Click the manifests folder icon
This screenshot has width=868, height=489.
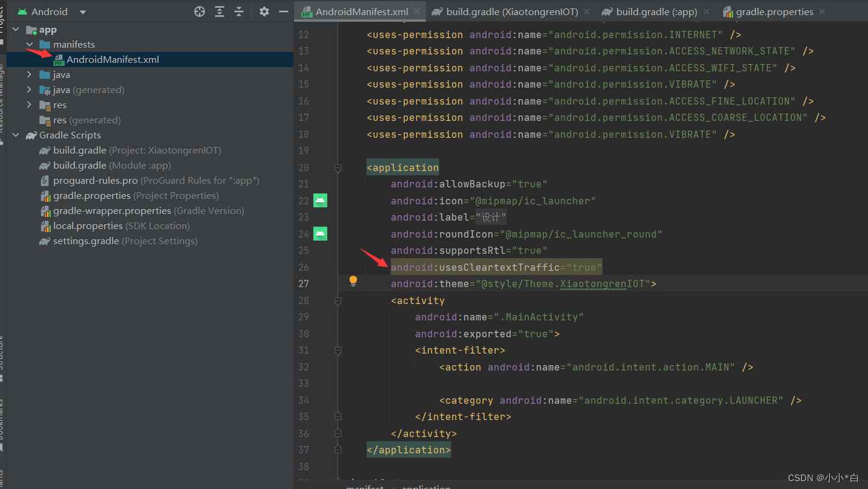click(45, 45)
